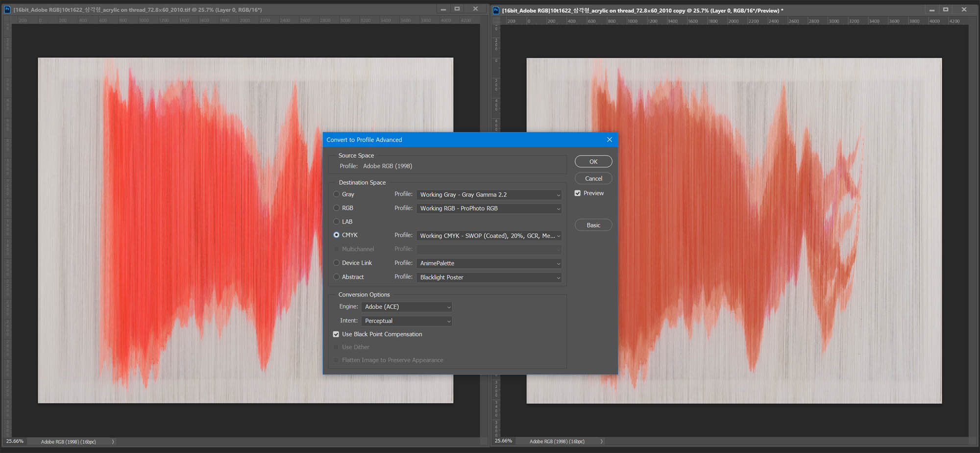
Task: Maximize the right copy document window
Action: point(946,9)
